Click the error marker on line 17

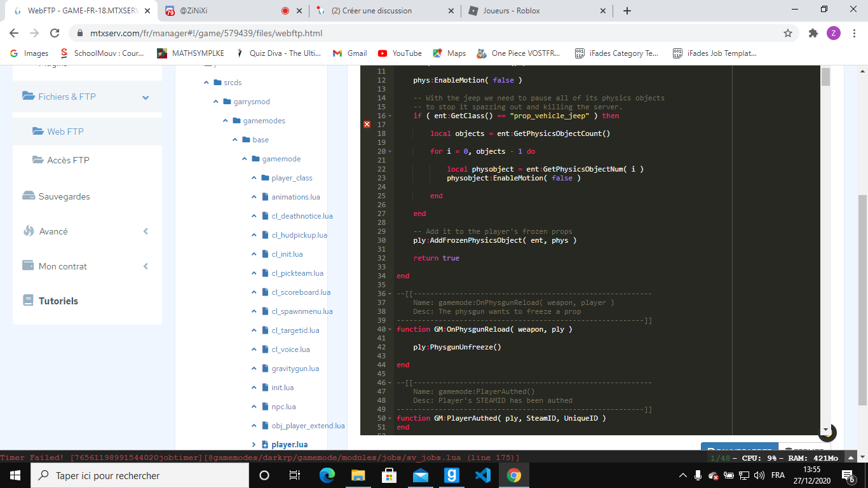[367, 125]
